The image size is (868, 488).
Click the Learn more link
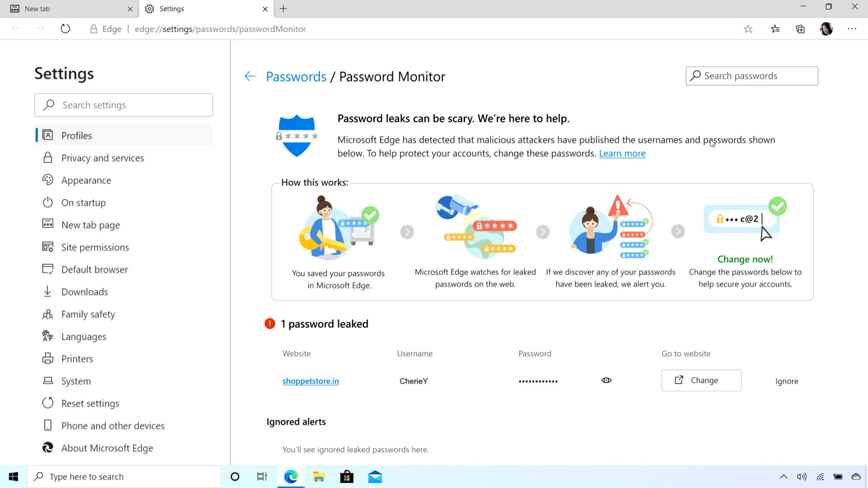click(x=622, y=153)
